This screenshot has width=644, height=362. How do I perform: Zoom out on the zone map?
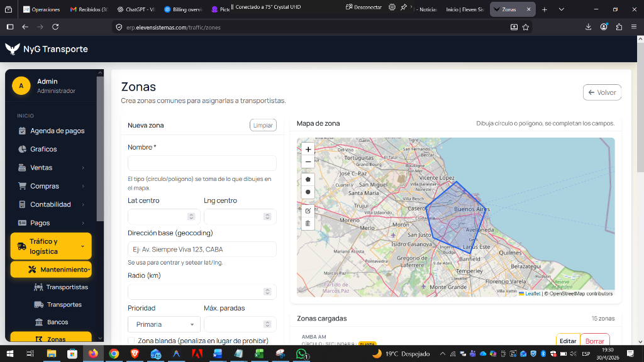coord(308,162)
